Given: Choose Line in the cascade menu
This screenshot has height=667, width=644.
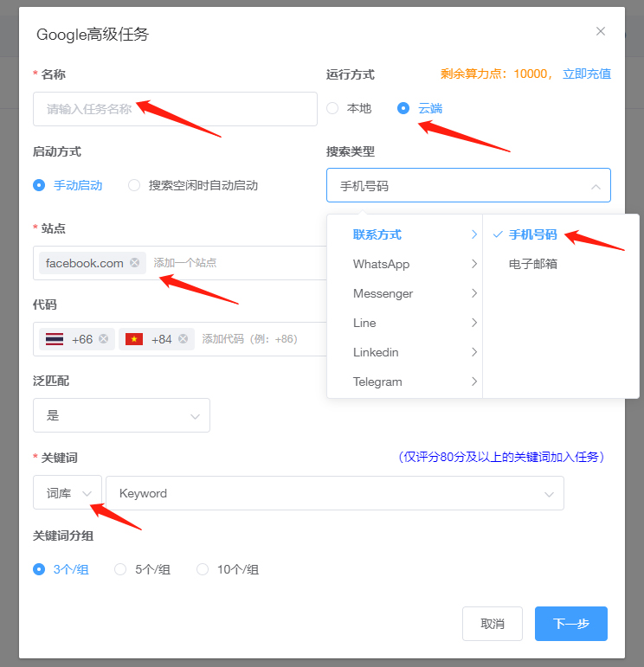Looking at the screenshot, I should (404, 323).
